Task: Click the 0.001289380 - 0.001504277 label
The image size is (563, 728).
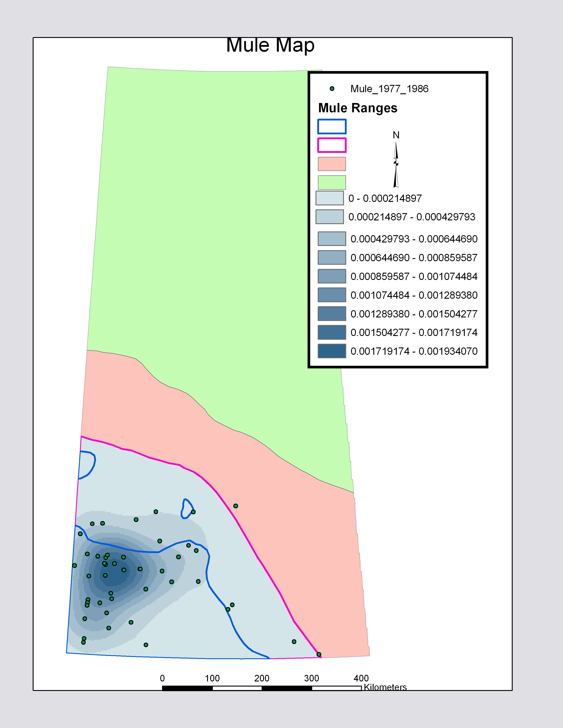Action: coord(414,314)
